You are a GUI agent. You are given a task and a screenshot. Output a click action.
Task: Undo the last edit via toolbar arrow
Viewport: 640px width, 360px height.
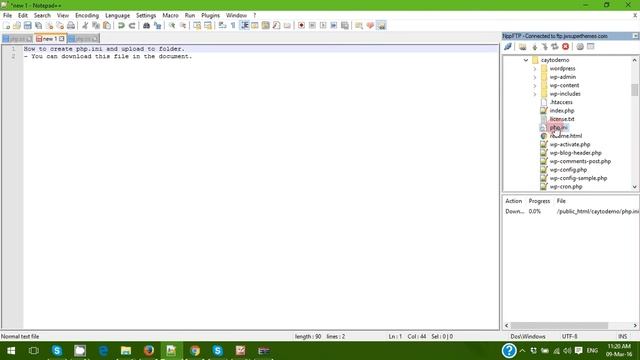tap(121, 25)
